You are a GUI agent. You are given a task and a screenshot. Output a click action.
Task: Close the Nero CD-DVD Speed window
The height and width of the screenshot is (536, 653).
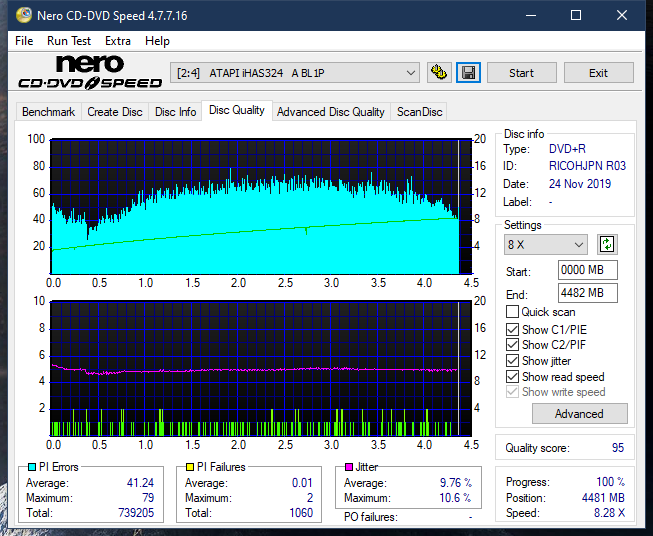622,15
